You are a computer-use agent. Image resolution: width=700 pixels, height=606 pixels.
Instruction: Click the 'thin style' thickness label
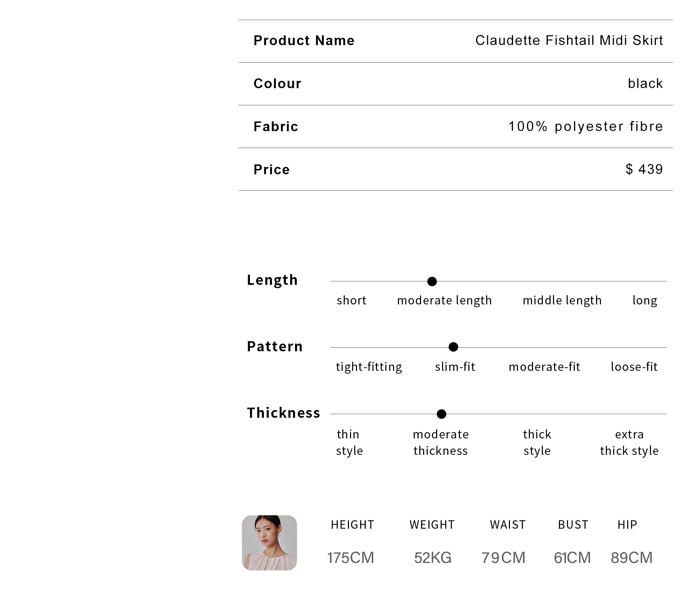click(x=349, y=443)
